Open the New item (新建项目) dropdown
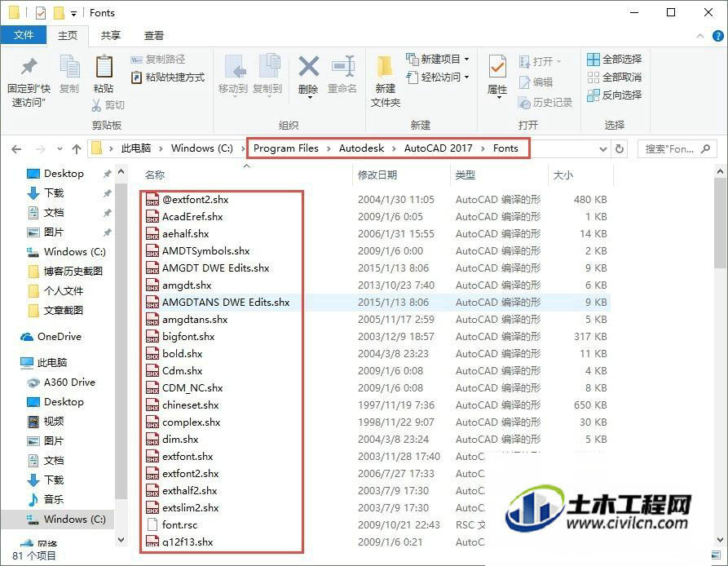This screenshot has width=728, height=566. click(437, 60)
